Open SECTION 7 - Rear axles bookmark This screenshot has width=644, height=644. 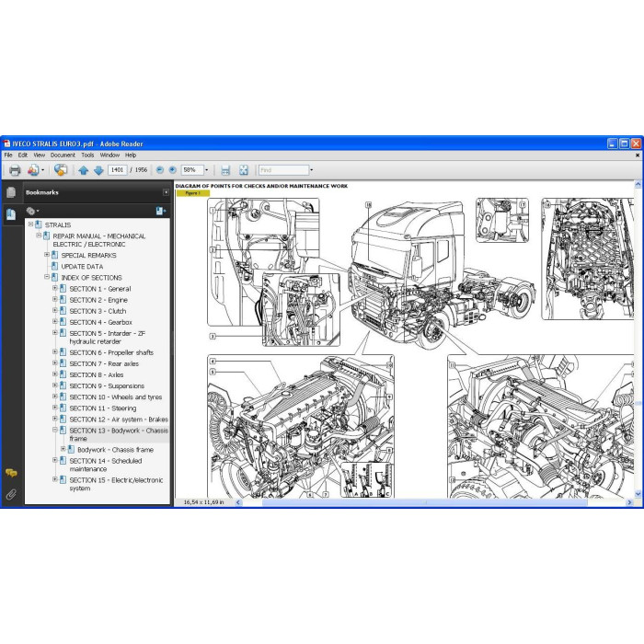104,363
